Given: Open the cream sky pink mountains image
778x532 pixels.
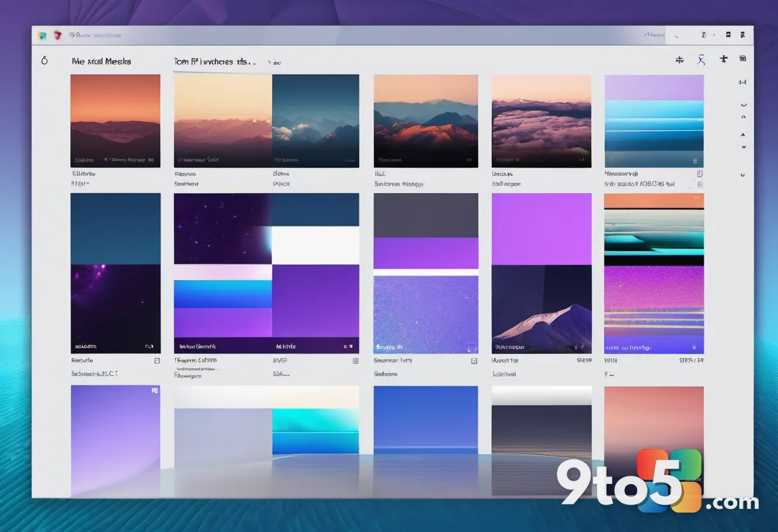Looking at the screenshot, I should [x=223, y=121].
